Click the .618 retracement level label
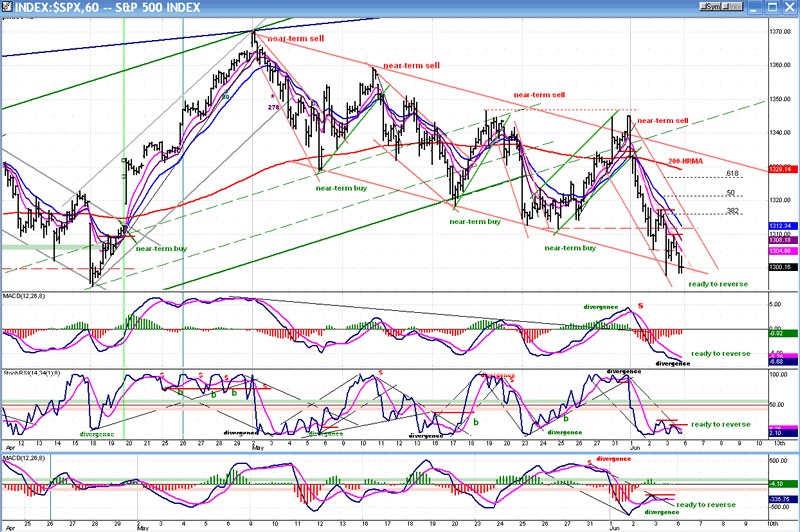Image resolution: width=800 pixels, height=532 pixels. [732, 174]
